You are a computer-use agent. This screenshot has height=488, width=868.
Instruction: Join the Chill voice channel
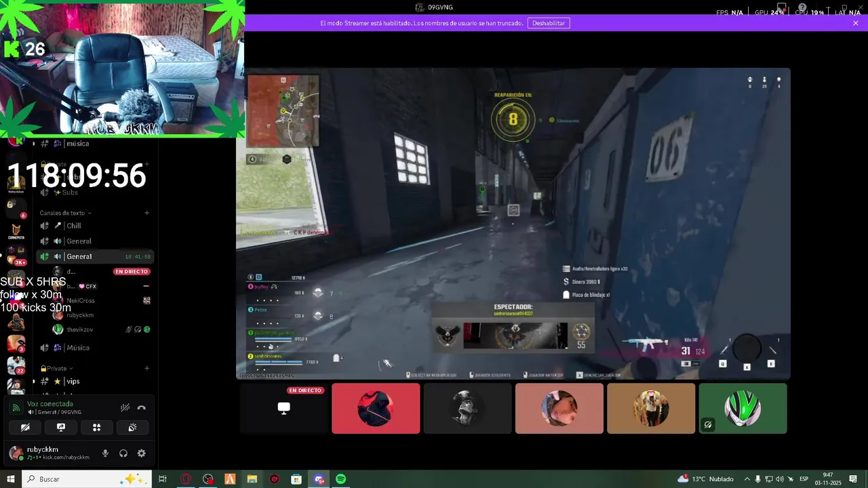95,226
